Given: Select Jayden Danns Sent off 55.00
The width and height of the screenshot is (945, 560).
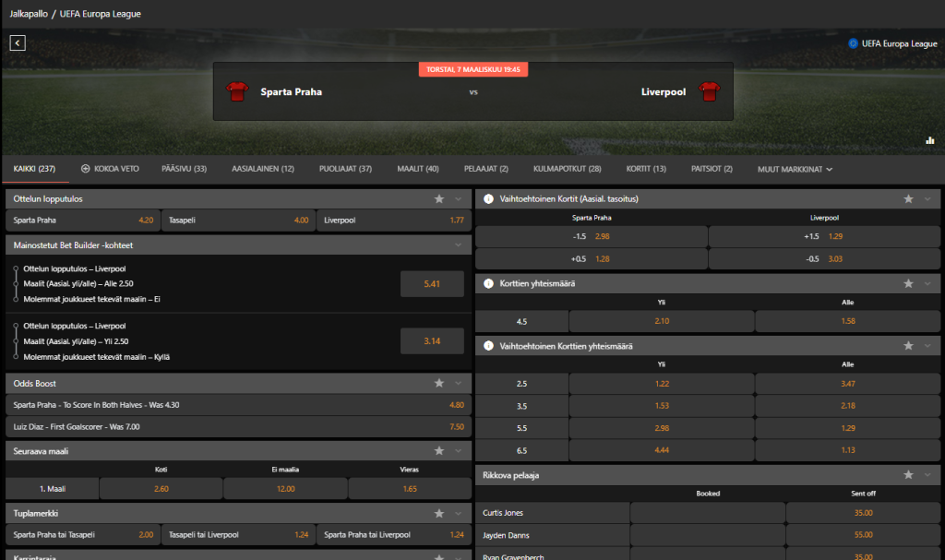Looking at the screenshot, I should 863,535.
